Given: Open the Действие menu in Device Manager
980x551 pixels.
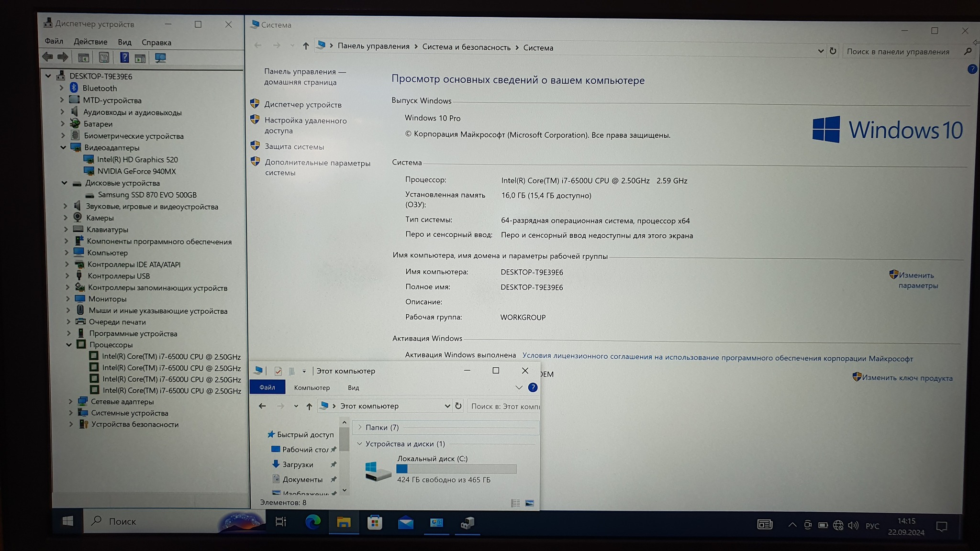Looking at the screenshot, I should point(90,42).
